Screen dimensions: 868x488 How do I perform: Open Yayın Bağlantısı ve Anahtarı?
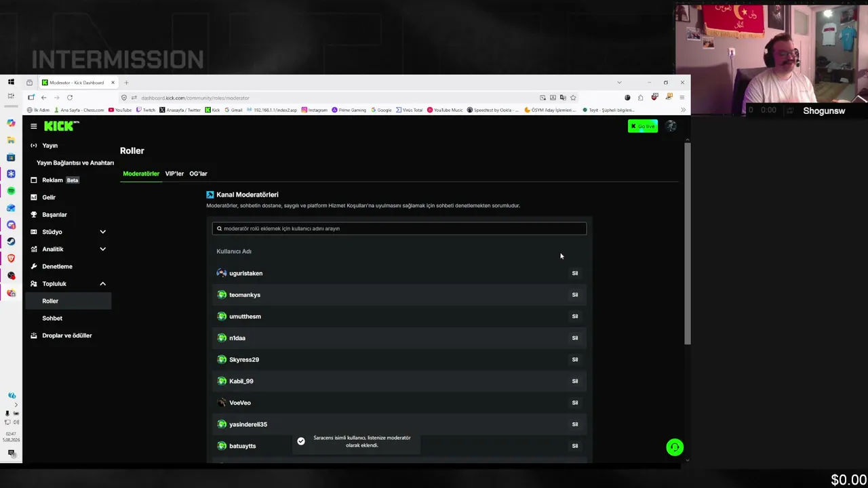tap(75, 163)
